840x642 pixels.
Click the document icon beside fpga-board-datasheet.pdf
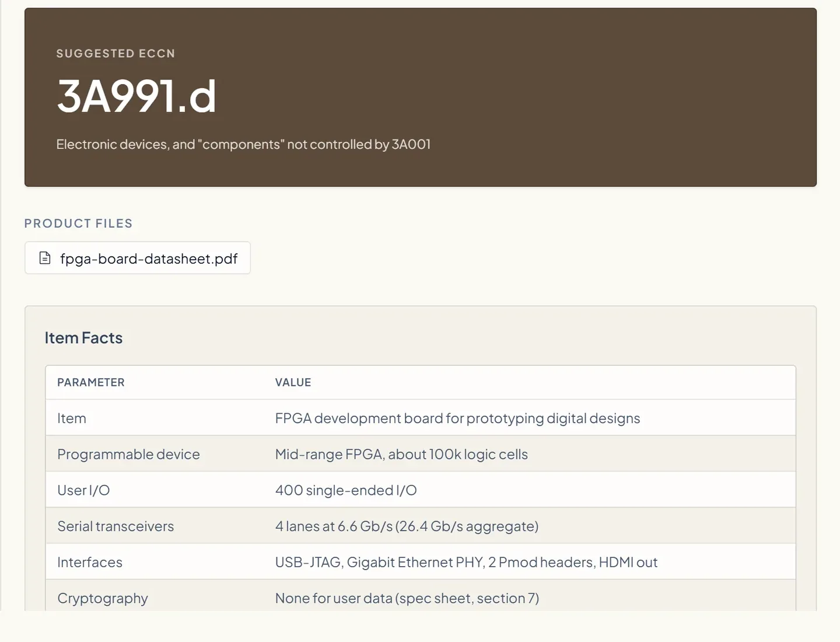click(x=45, y=258)
